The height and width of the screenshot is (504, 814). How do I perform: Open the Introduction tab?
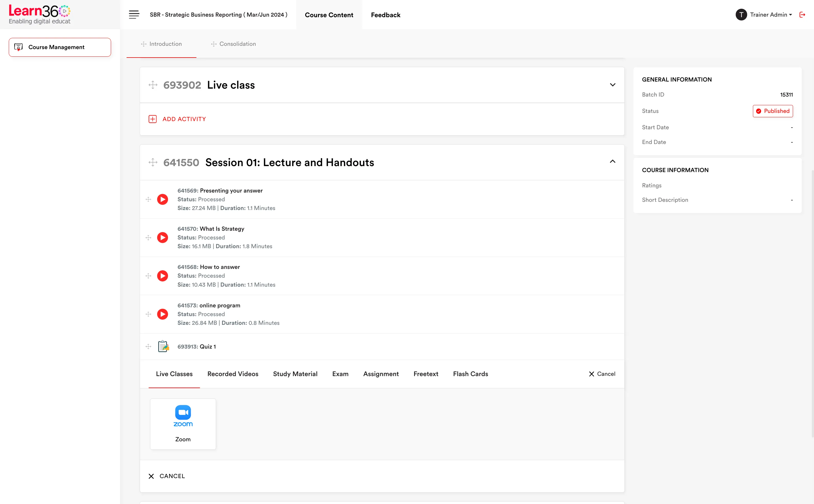coord(161,44)
